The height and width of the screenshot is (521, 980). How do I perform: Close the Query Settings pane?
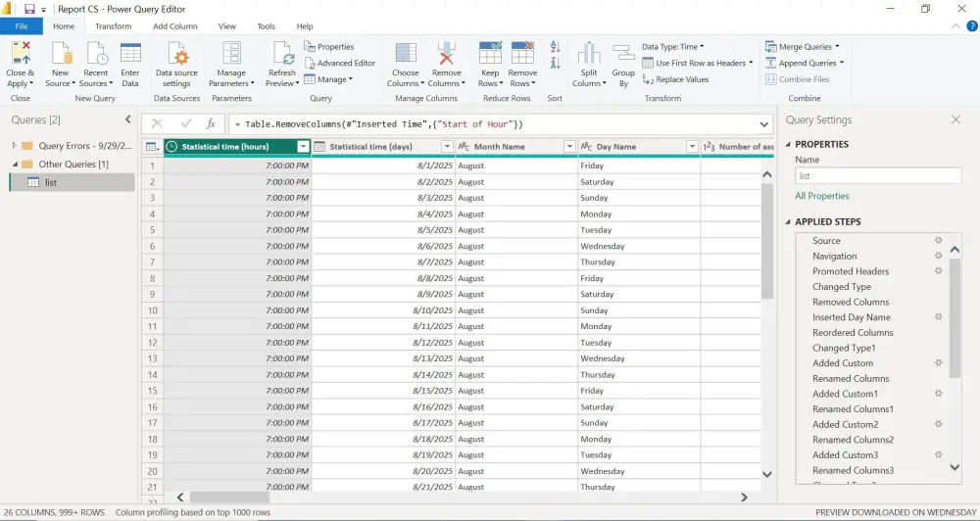coord(955,119)
